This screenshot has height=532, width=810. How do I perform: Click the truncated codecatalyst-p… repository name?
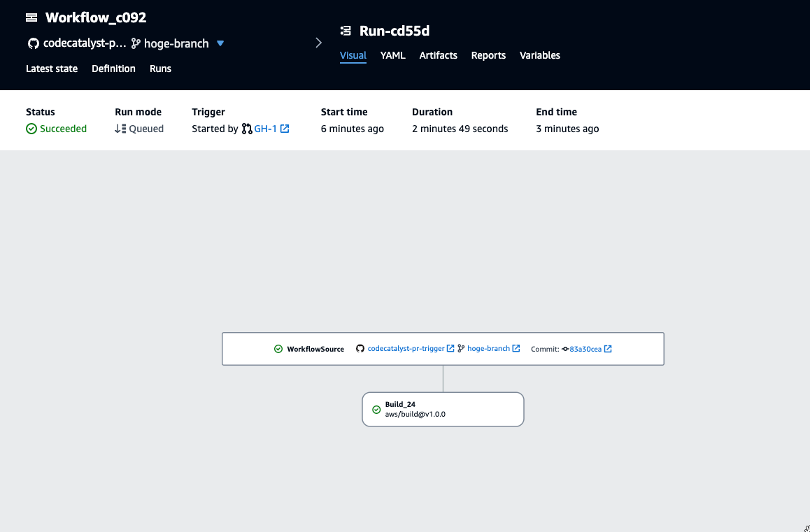click(x=85, y=43)
